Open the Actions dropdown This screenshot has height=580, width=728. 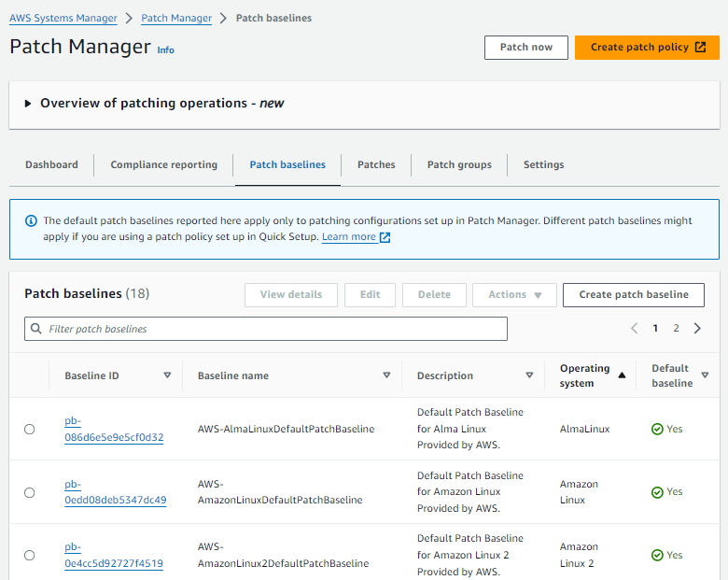tap(514, 295)
